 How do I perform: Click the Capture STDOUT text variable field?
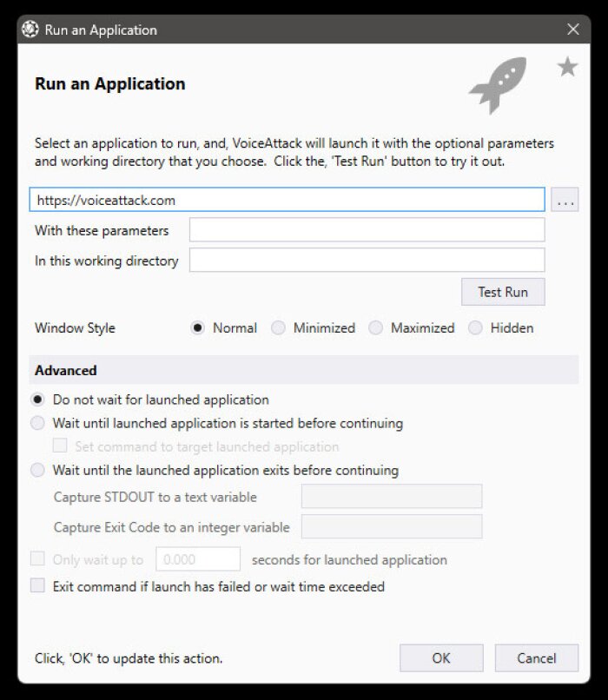[392, 497]
